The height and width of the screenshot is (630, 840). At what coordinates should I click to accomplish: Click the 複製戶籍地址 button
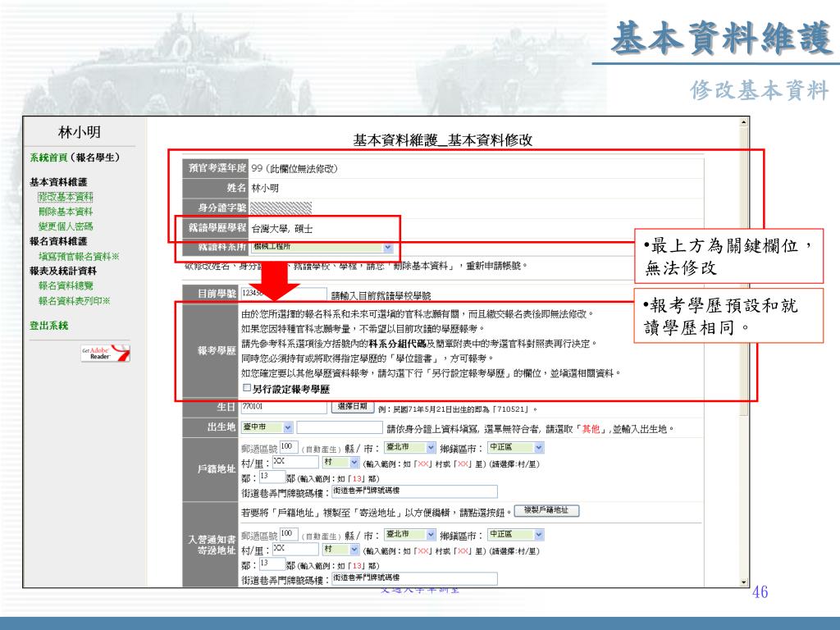coord(546,510)
